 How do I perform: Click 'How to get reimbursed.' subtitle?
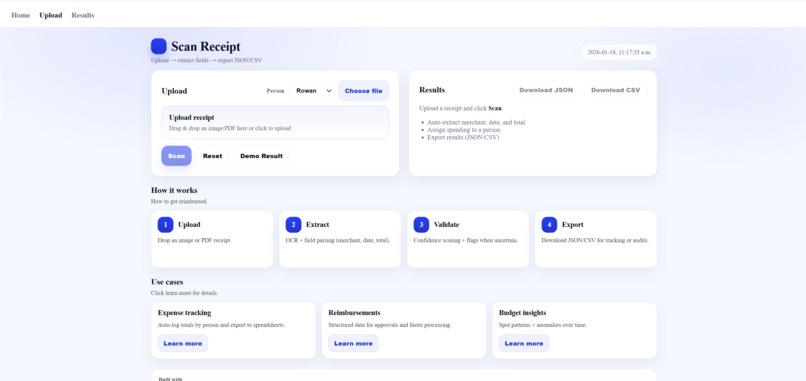(x=179, y=202)
